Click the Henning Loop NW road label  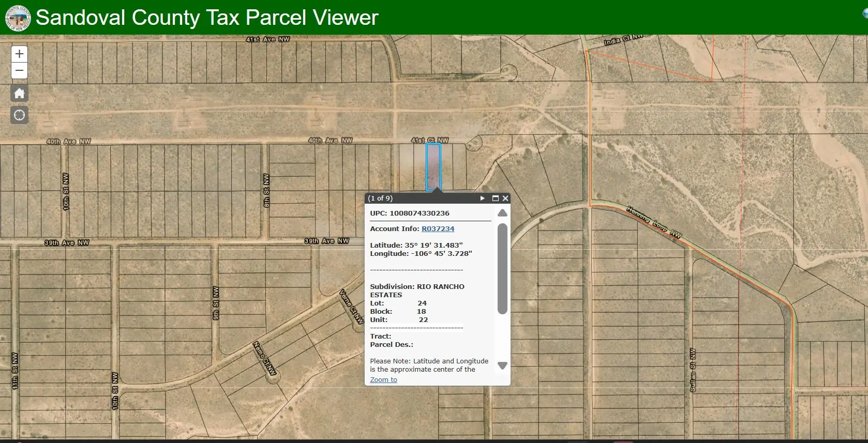click(654, 222)
